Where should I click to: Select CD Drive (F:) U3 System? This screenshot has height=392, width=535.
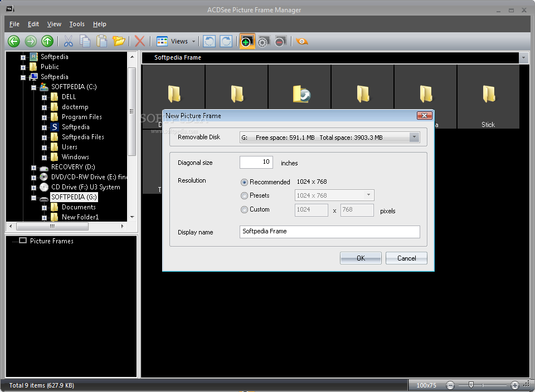click(85, 187)
